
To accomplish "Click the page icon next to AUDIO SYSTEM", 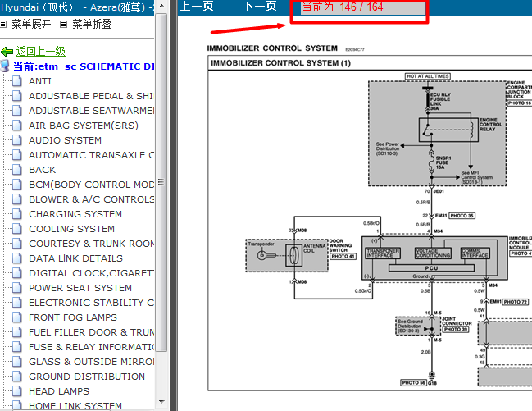I will click(17, 140).
